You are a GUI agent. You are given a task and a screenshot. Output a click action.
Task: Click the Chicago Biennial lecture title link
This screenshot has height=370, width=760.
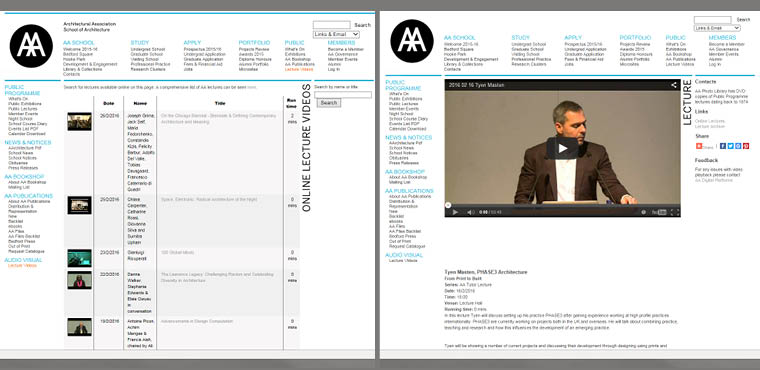tap(218, 119)
